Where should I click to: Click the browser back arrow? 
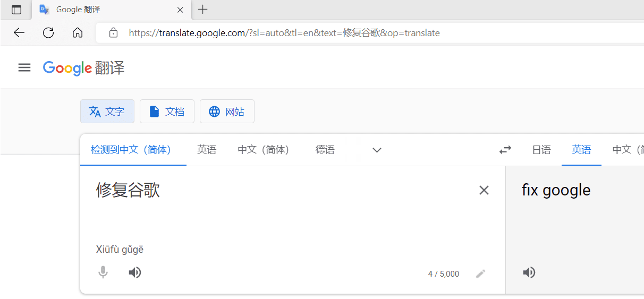[x=19, y=33]
